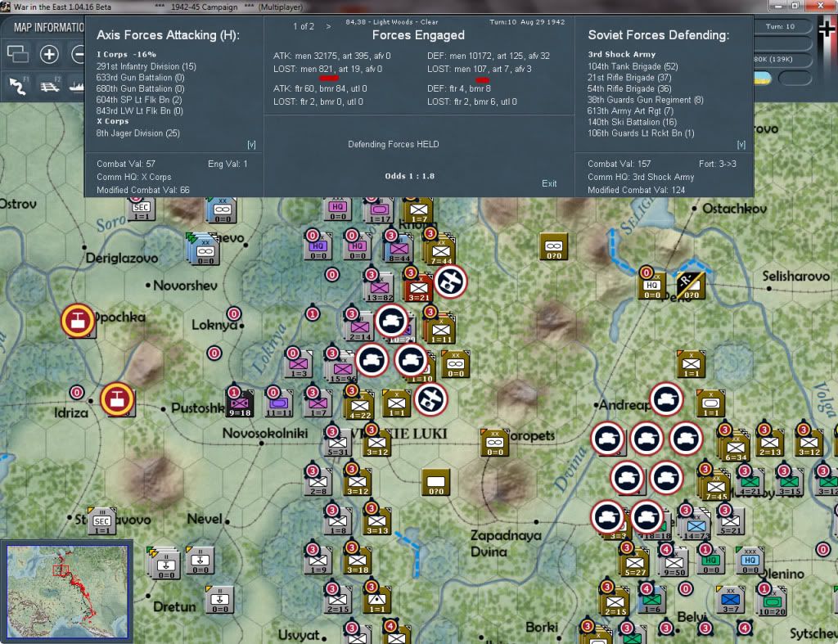The height and width of the screenshot is (644, 838).
Task: Expand Soviet defending forces list [v]
Action: click(x=741, y=144)
